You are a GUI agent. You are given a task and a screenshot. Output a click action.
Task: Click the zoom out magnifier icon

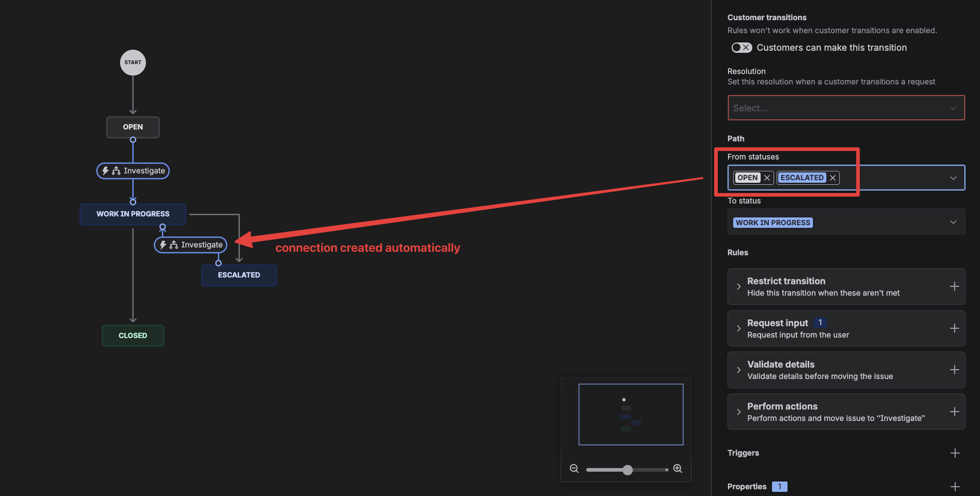click(x=574, y=469)
